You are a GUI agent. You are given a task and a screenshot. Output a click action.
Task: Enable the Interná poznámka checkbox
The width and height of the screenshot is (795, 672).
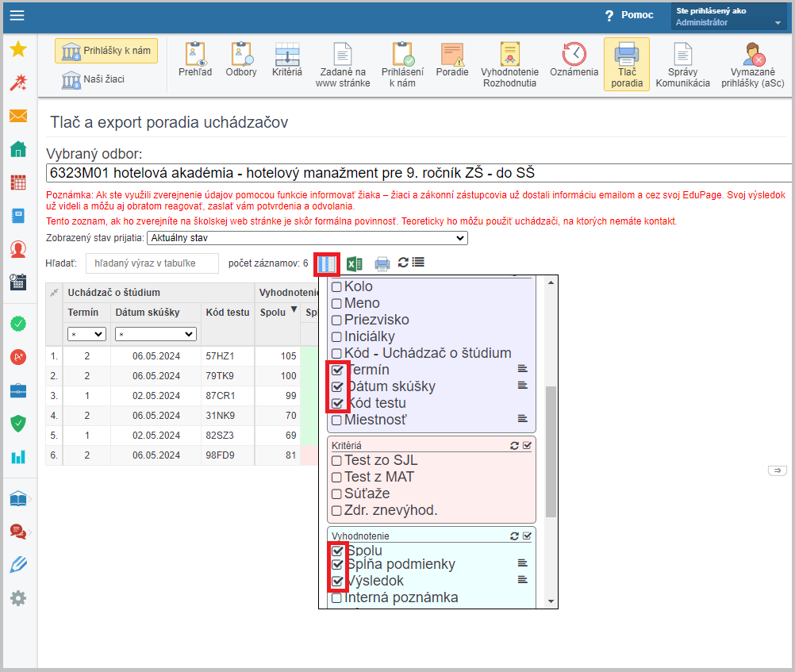[x=336, y=598]
